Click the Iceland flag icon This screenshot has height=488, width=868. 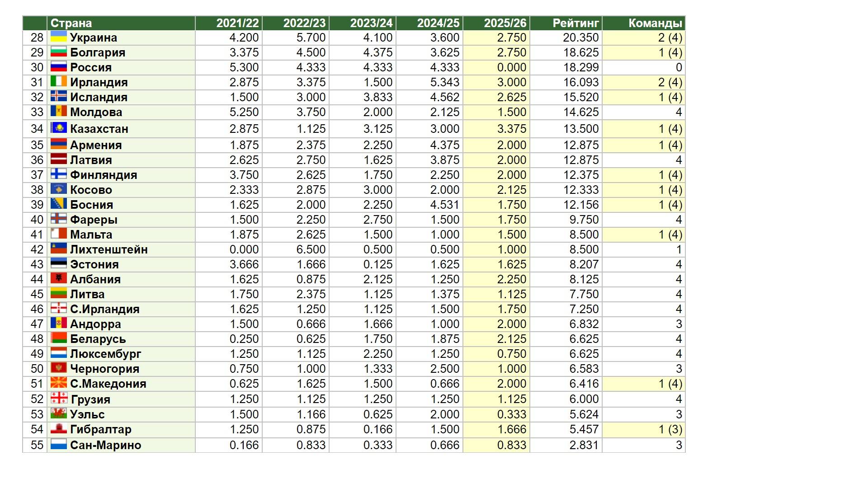click(x=58, y=96)
